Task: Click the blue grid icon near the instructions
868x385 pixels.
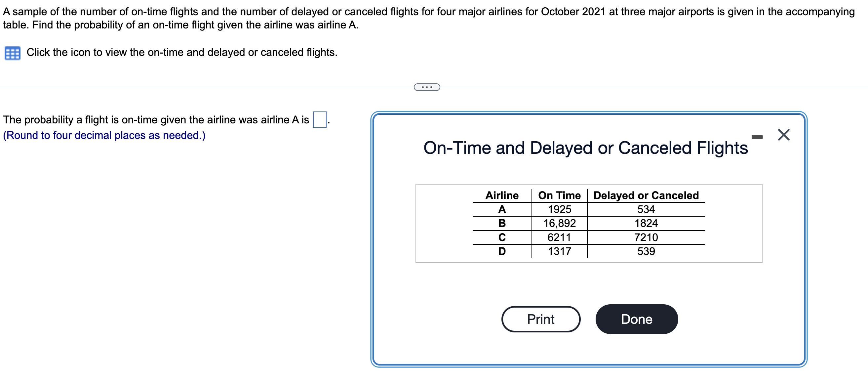Action: click(x=13, y=53)
